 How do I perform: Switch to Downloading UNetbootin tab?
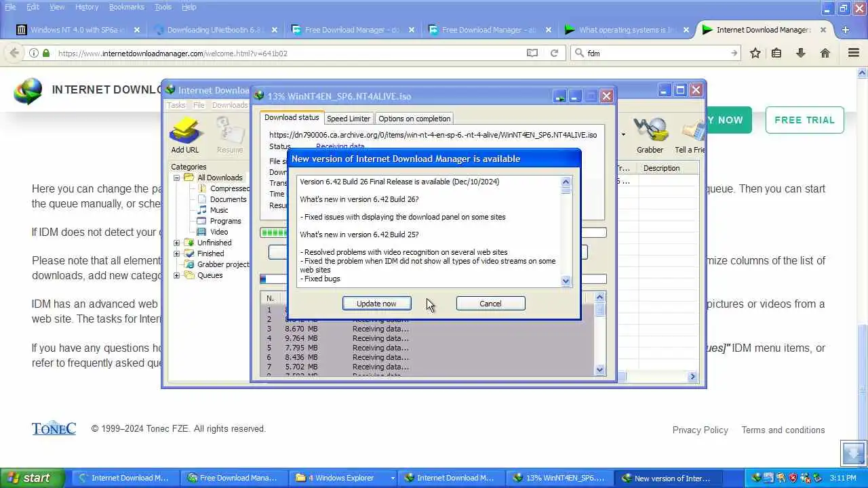point(215,30)
